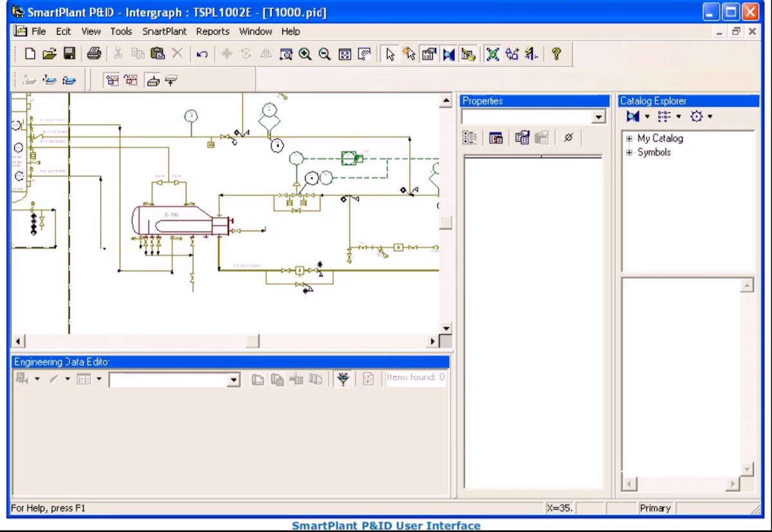This screenshot has width=772, height=532.
Task: Click the Zoom Area icon
Action: pos(286,54)
